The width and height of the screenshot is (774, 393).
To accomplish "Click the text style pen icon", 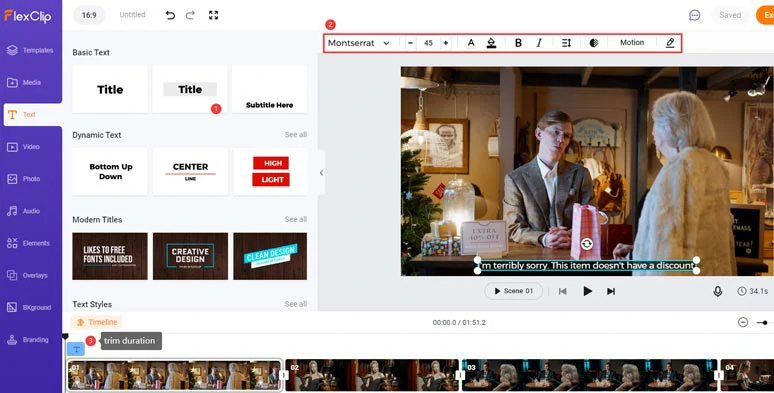I will click(670, 43).
